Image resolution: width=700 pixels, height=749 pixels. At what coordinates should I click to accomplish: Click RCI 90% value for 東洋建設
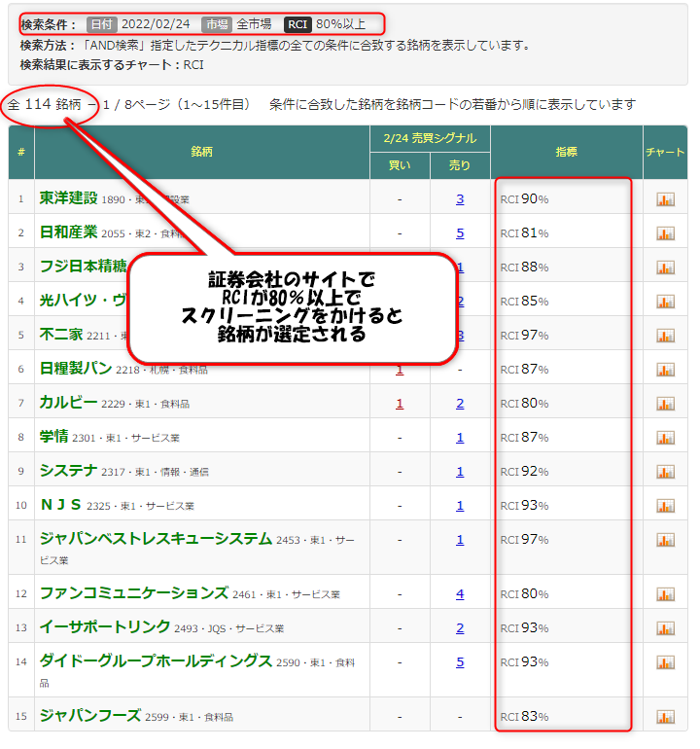point(524,199)
